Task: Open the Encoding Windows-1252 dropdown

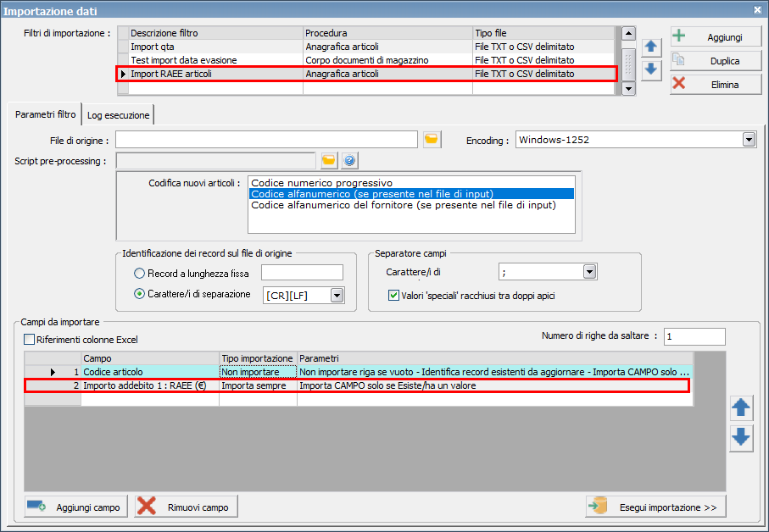Action: pos(749,140)
